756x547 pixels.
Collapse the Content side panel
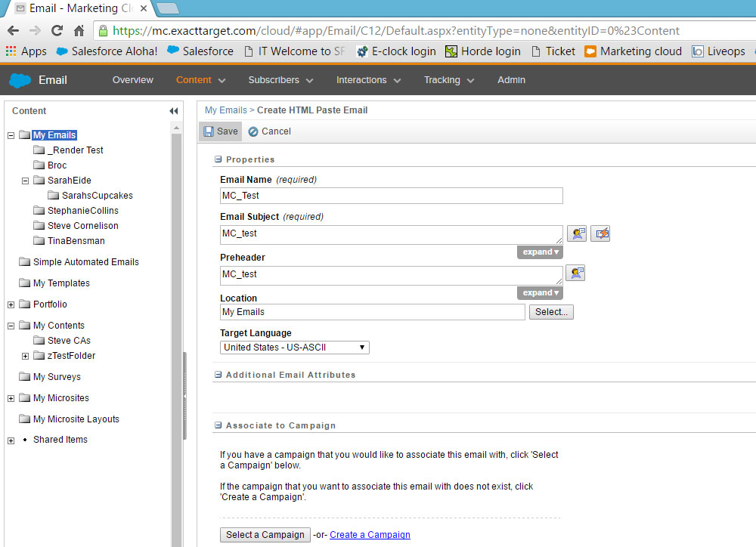(174, 111)
